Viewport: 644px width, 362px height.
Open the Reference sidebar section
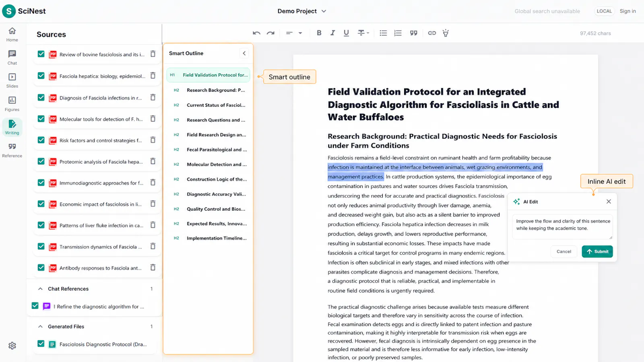click(x=12, y=150)
